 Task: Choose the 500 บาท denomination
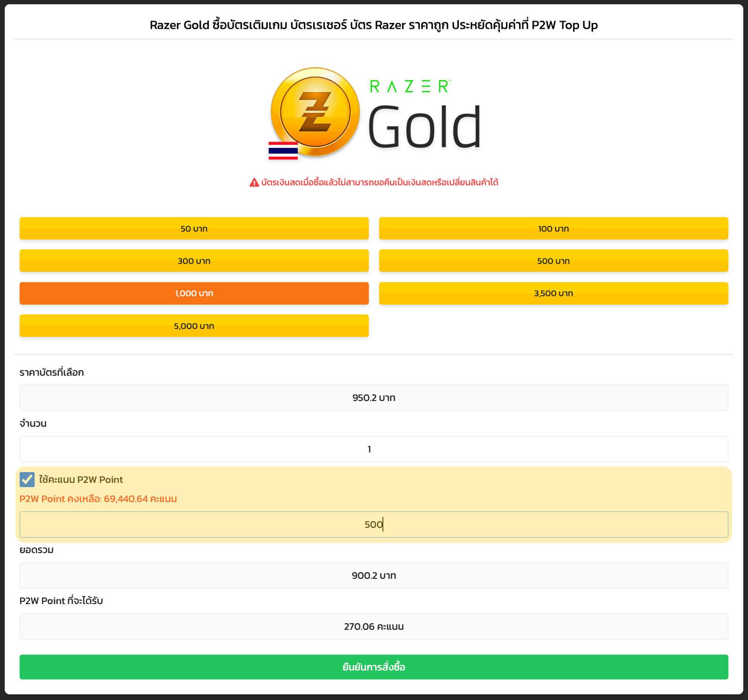tap(553, 261)
